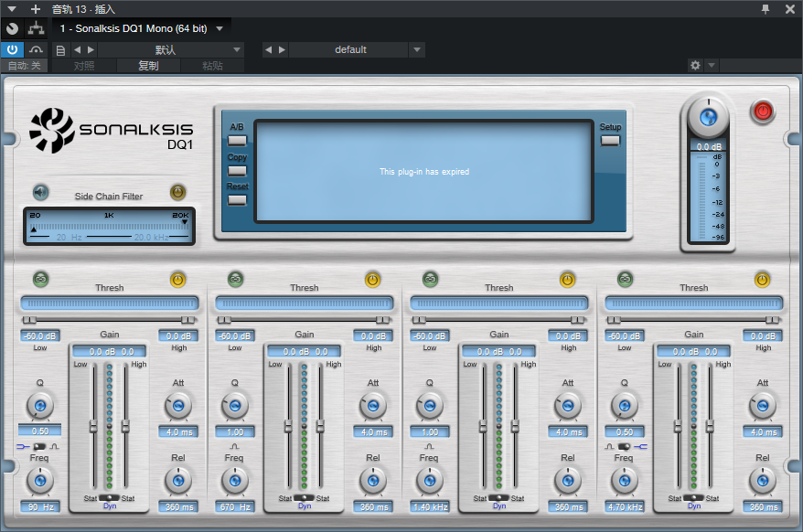This screenshot has width=803, height=532.
Task: Open plugin selector dropdown for Sonalksis DQ1
Action: coord(219,28)
